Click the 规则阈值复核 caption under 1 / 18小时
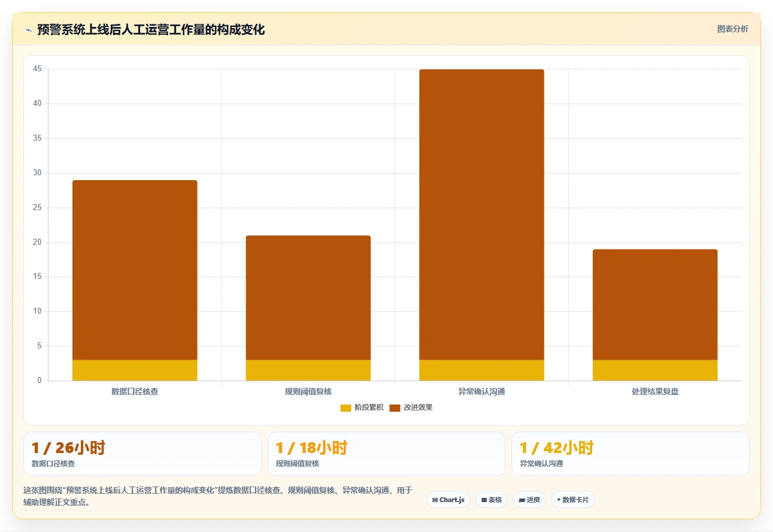773x532 pixels. coord(298,464)
